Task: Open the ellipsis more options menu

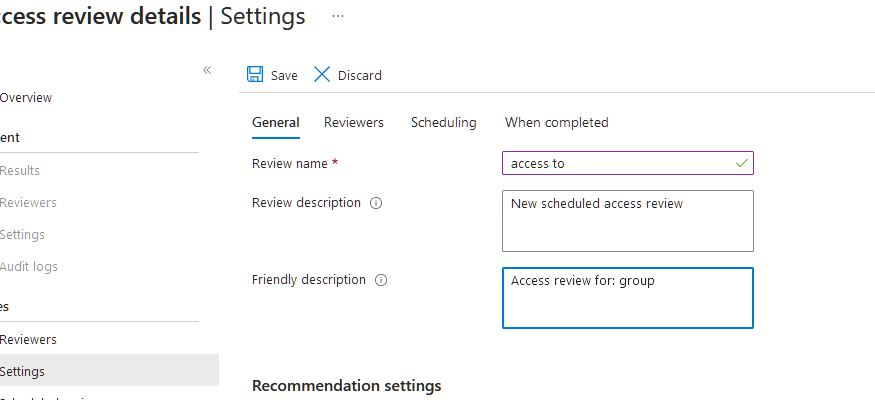Action: [338, 17]
